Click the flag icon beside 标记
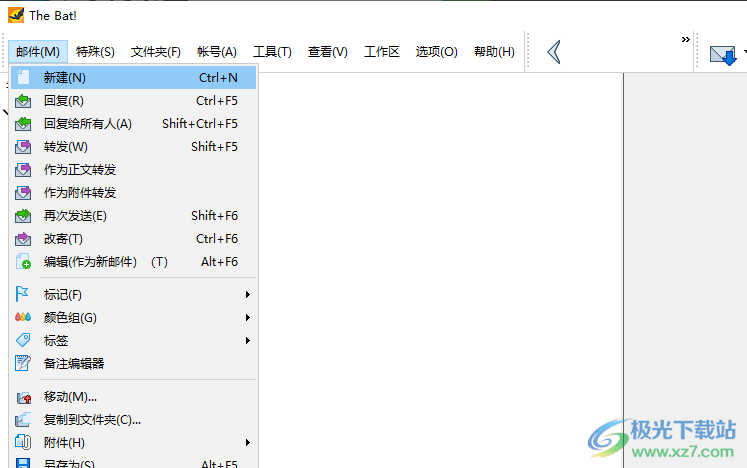The image size is (747, 468). 24,295
